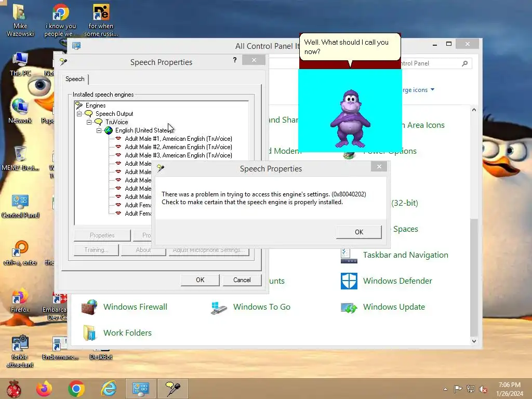The height and width of the screenshot is (399, 532).
Task: Click the Action Center flag tray icon
Action: (458, 389)
